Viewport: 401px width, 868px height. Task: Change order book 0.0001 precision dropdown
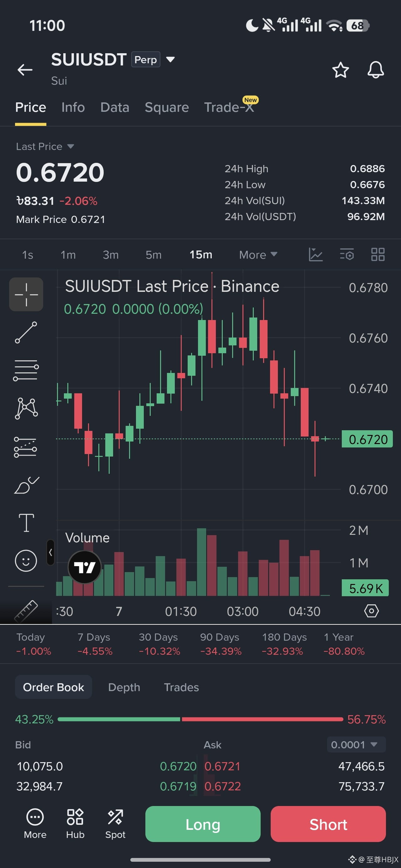tap(356, 744)
